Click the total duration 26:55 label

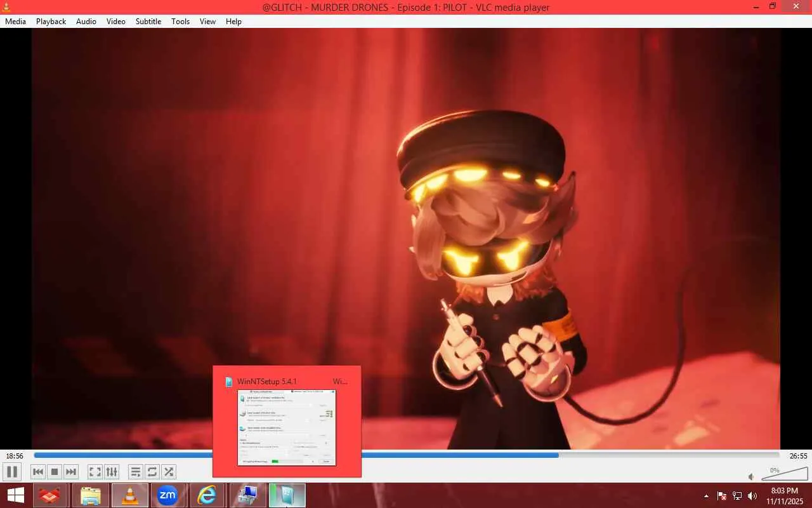pos(798,456)
